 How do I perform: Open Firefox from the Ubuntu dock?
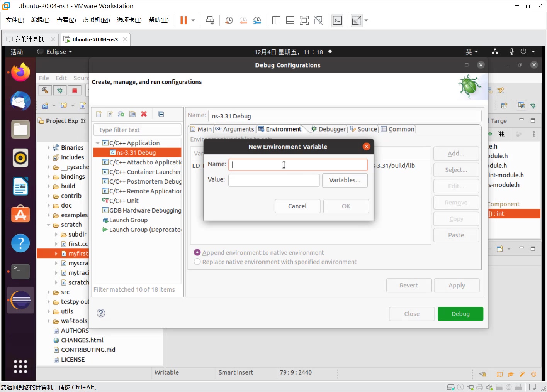[20, 72]
